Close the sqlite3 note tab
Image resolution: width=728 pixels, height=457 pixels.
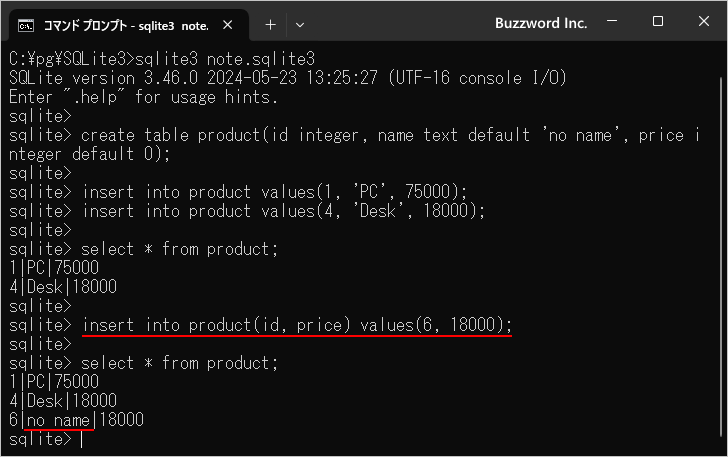pos(228,25)
